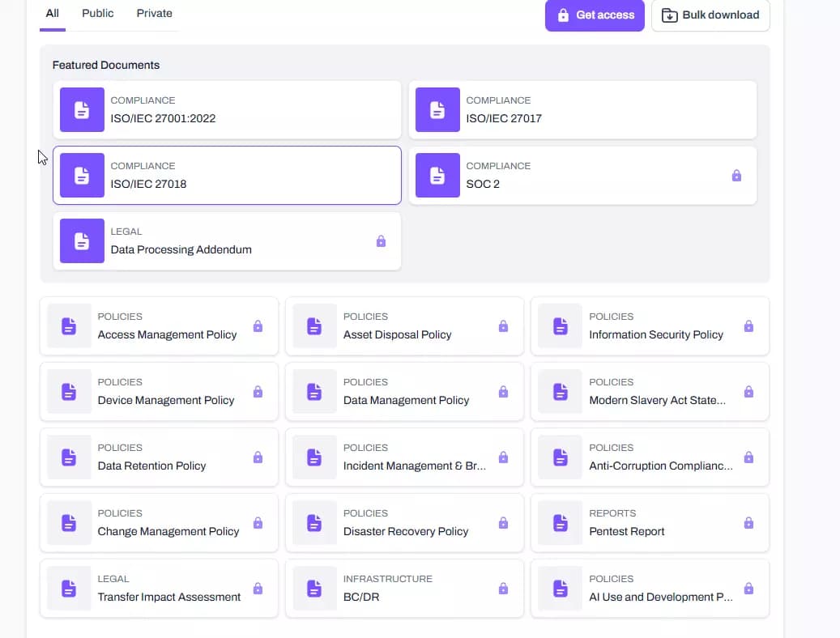This screenshot has width=840, height=638.
Task: Switch to the Private tab
Action: (154, 14)
